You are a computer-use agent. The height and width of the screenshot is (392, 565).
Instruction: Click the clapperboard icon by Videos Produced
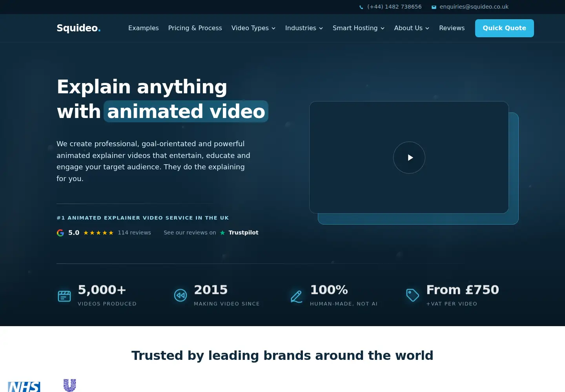[64, 296]
